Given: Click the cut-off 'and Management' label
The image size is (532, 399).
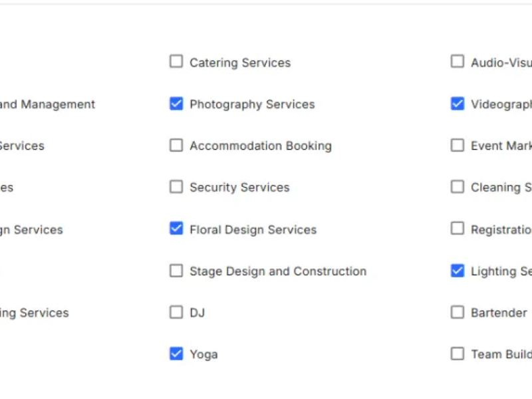Looking at the screenshot, I should (47, 104).
